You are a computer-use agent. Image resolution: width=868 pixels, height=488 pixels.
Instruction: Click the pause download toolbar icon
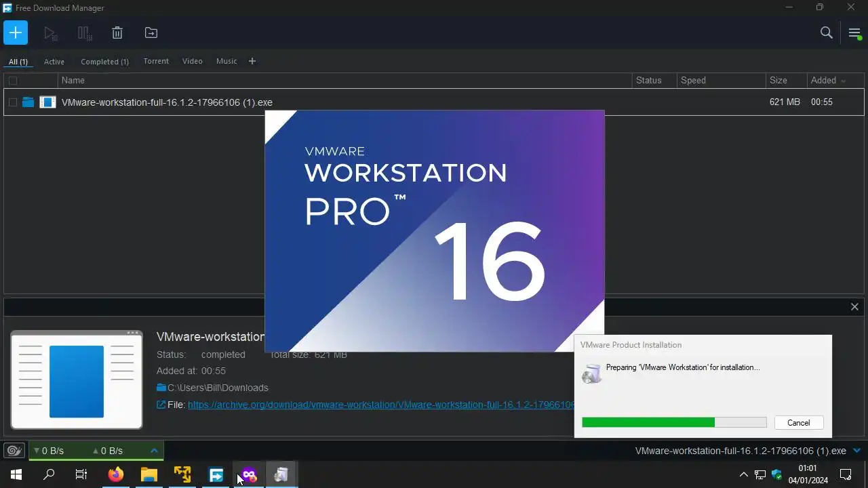(84, 33)
